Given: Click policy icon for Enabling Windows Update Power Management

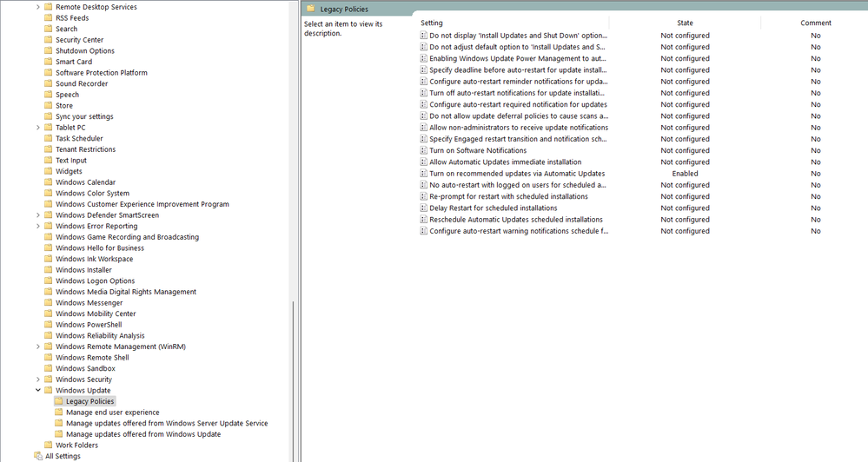Looking at the screenshot, I should [423, 59].
